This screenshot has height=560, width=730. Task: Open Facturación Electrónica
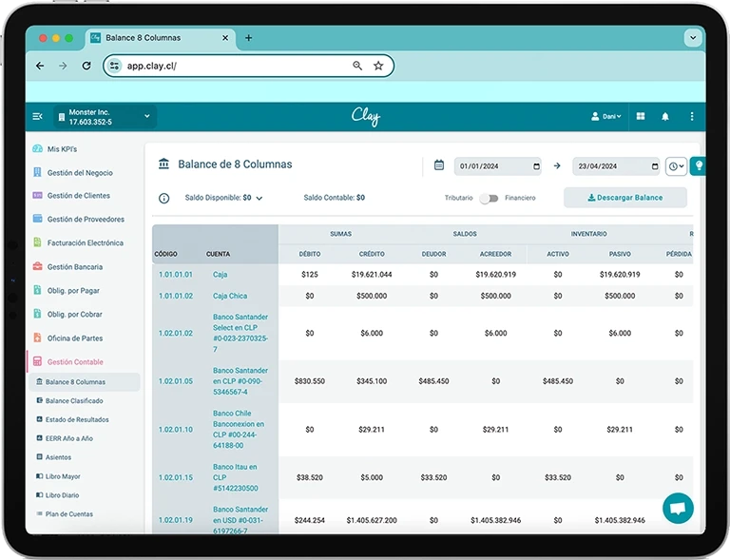86,243
